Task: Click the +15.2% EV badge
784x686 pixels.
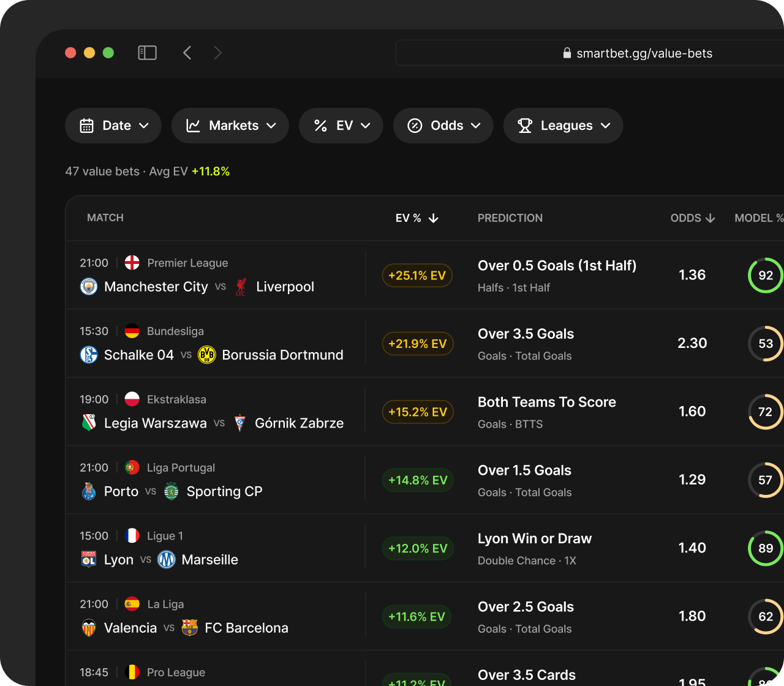Action: (x=418, y=412)
